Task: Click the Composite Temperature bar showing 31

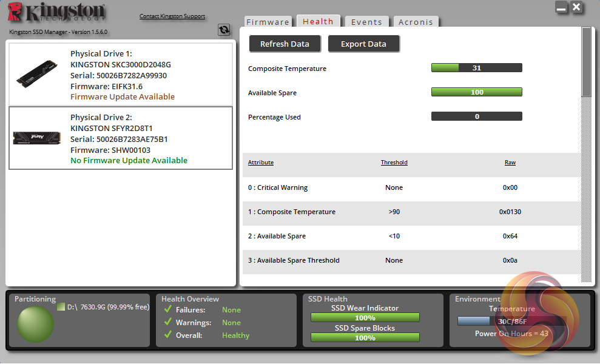Action: [x=477, y=68]
